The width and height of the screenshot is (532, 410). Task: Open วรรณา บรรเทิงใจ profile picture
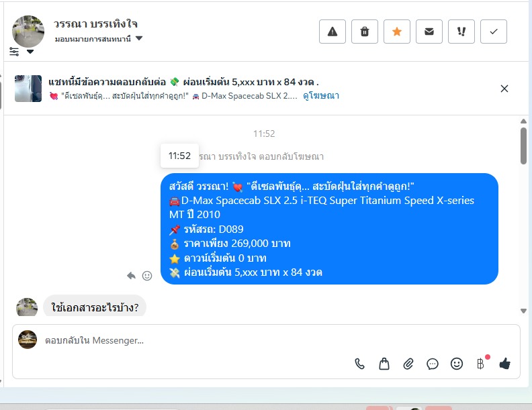coord(28,31)
